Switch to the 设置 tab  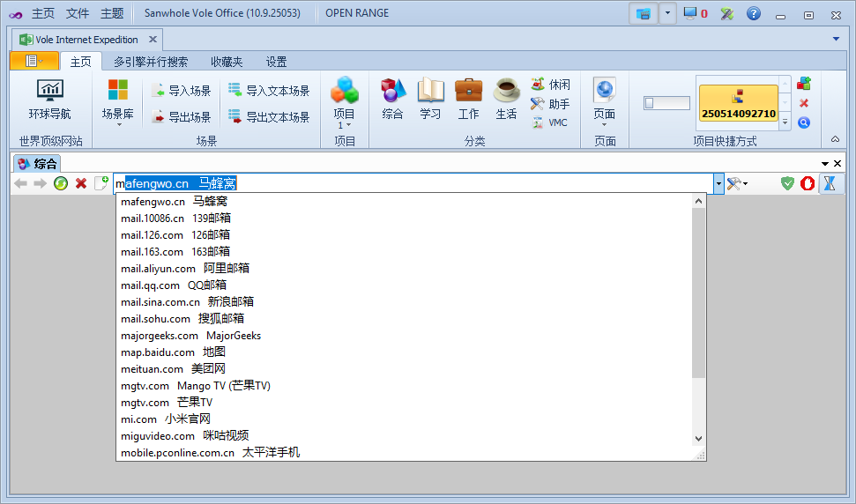[276, 62]
